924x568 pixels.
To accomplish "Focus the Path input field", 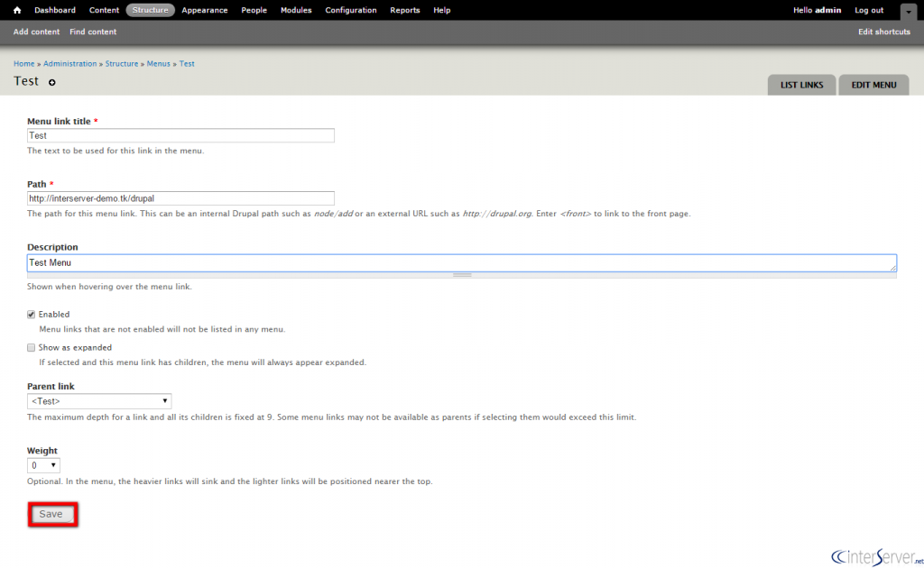I will pyautogui.click(x=180, y=198).
